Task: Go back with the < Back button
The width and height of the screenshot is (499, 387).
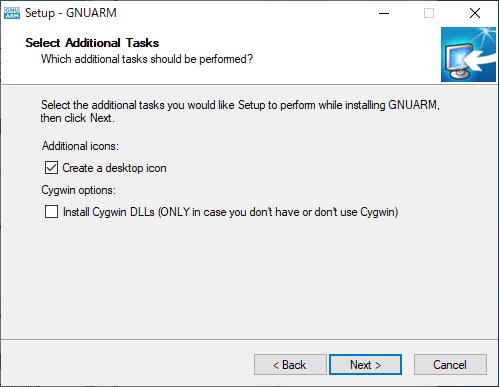Action: pyautogui.click(x=290, y=365)
